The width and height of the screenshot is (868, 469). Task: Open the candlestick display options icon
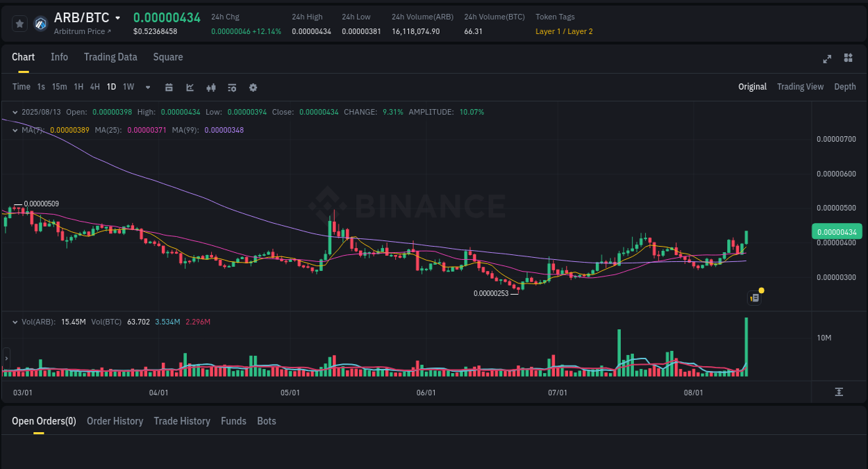point(211,87)
